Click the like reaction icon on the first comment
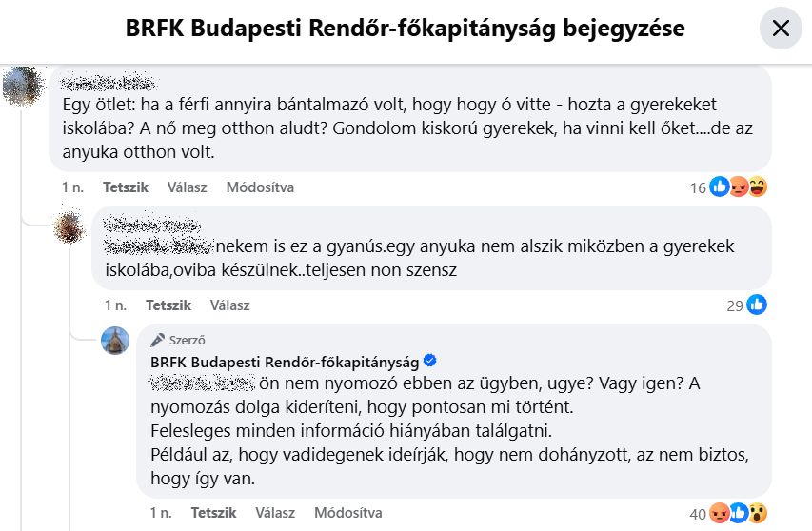This screenshot has width=812, height=531. click(720, 187)
